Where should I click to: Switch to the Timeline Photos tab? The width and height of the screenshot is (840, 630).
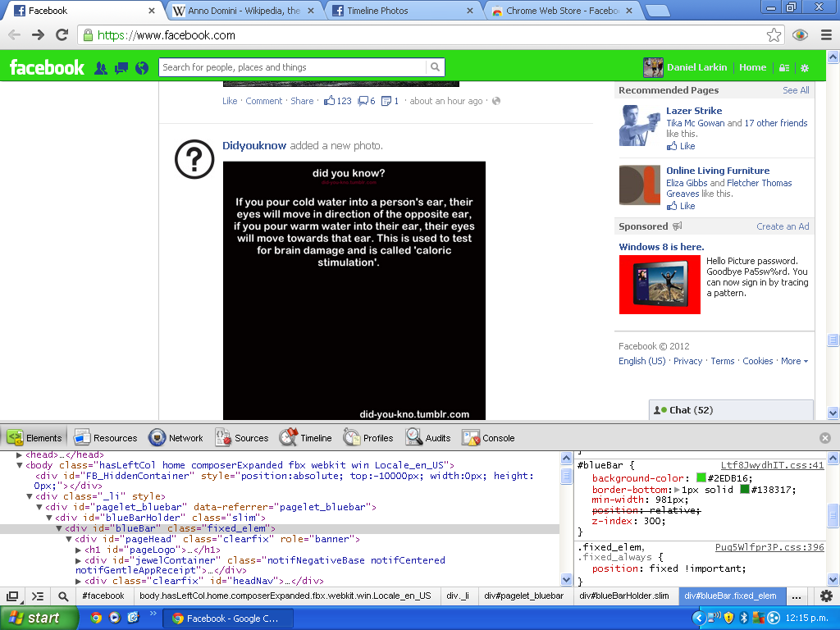(402, 11)
